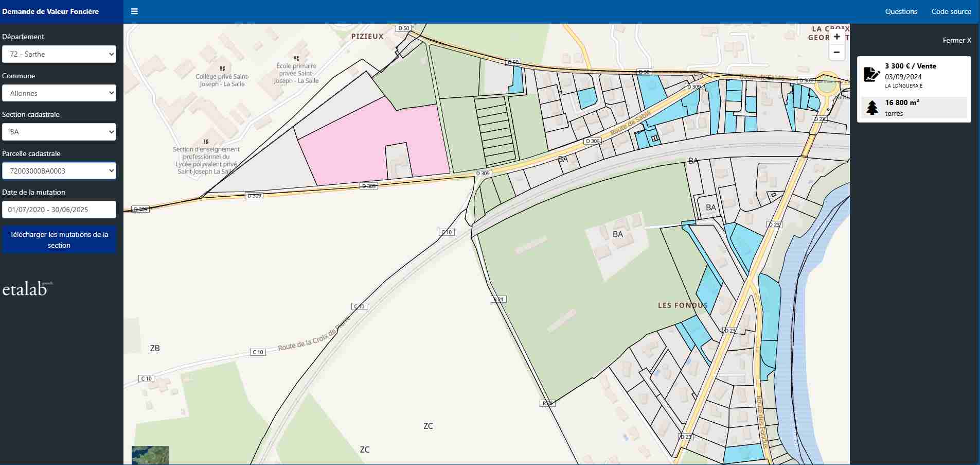
Task: Expand the Section cadastrale dropdown
Action: point(59,132)
